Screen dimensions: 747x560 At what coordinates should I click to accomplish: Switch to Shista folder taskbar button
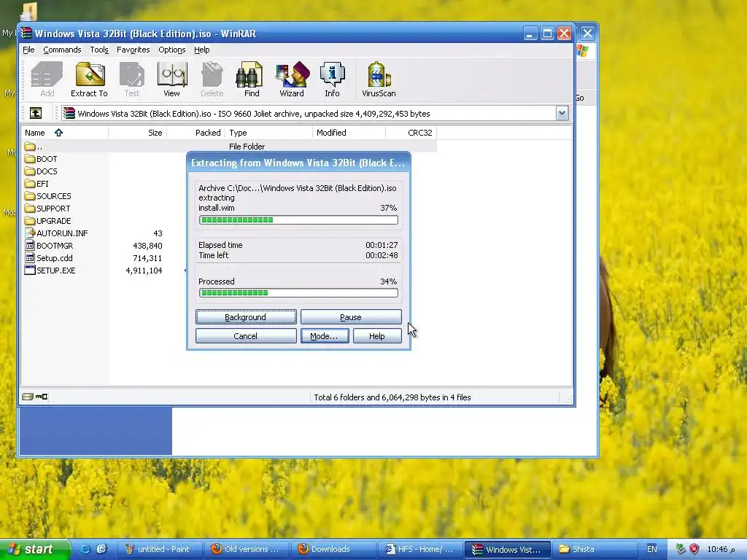[594, 549]
